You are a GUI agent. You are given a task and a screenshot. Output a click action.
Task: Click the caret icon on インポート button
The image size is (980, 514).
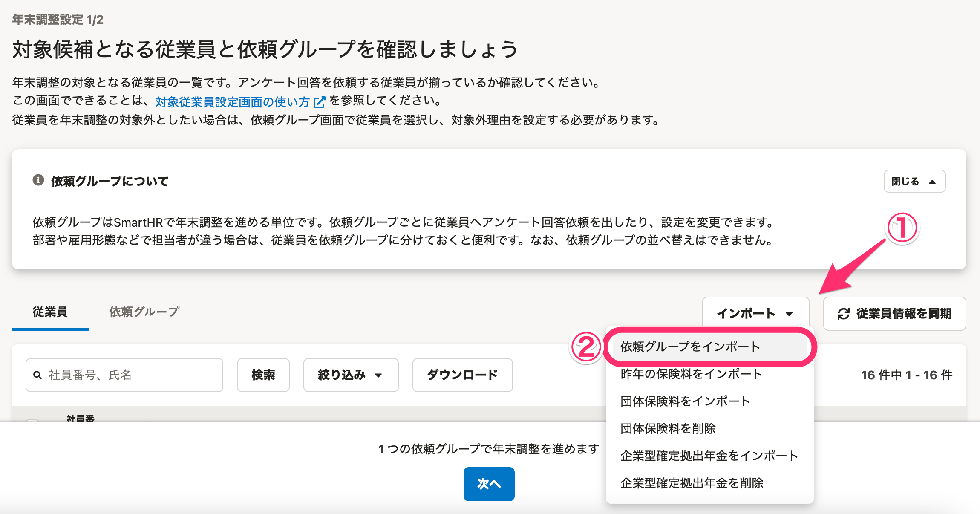pyautogui.click(x=789, y=314)
